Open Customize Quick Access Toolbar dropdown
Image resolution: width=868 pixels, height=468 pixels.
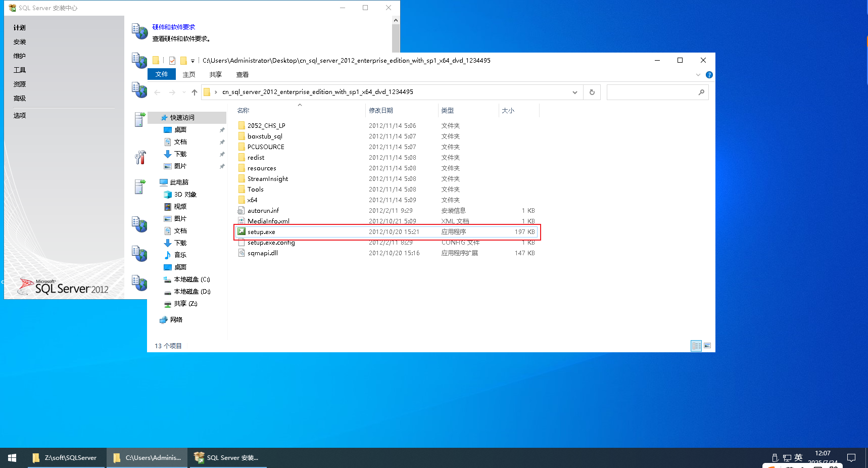192,61
